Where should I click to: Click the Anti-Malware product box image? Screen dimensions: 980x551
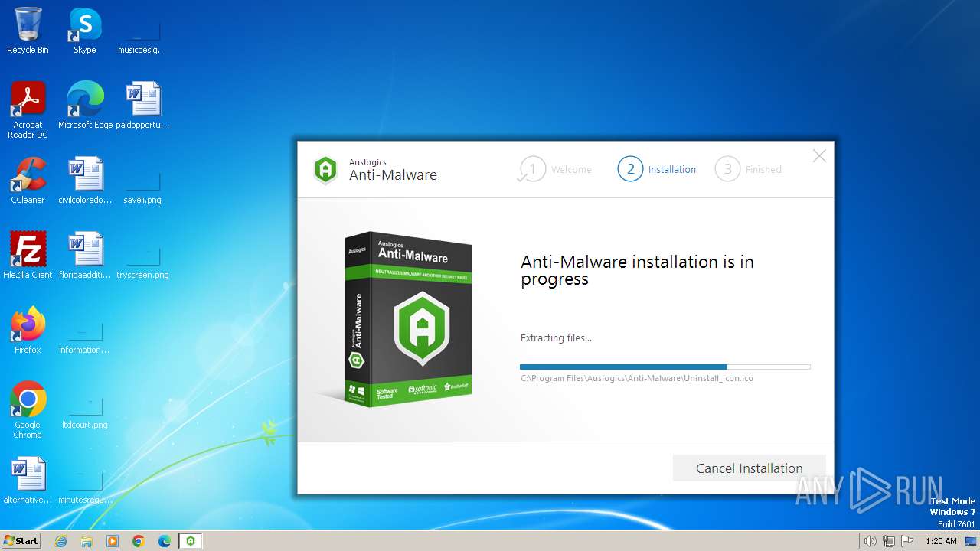(x=407, y=319)
